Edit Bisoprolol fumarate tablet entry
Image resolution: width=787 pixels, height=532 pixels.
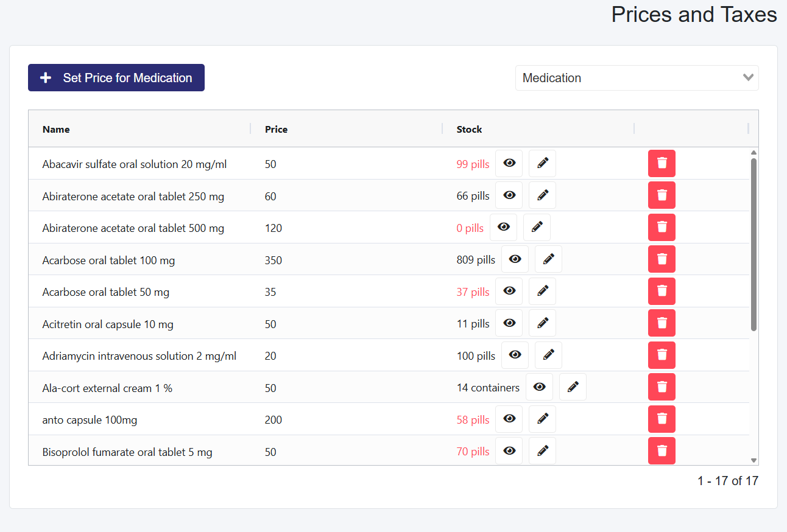click(542, 451)
